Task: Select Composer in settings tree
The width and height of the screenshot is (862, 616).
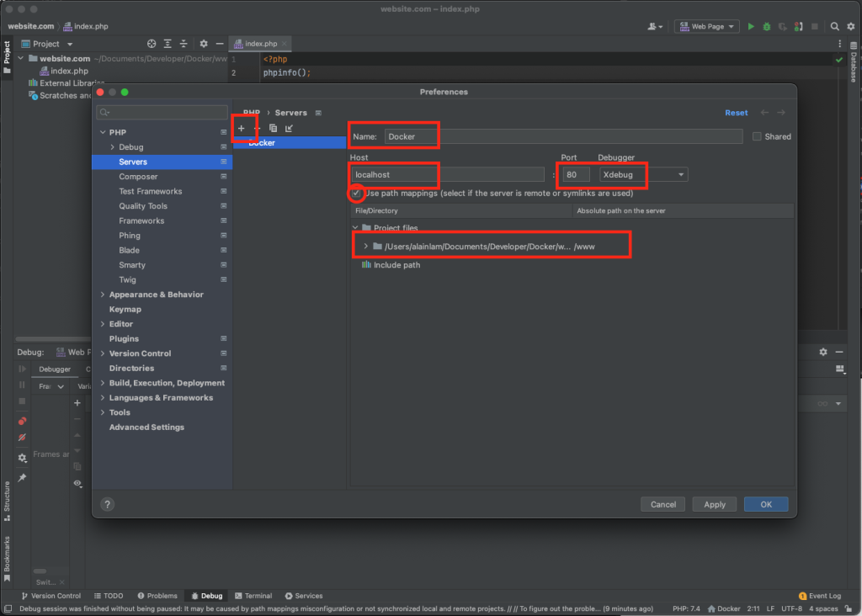Action: [138, 177]
